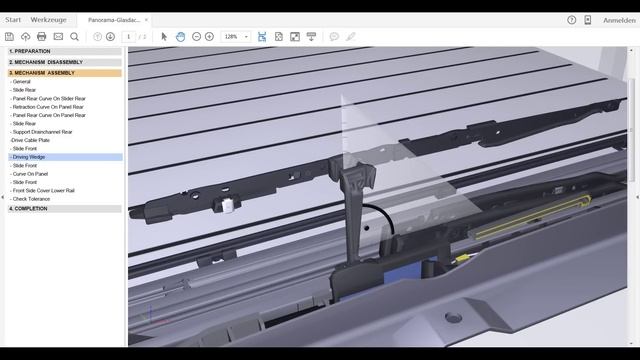Zoom out with the minus icon
Viewport: 640px width, 360px height.
tap(196, 37)
